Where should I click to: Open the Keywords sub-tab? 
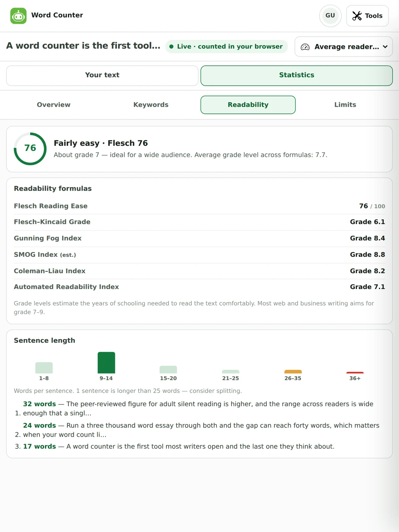(151, 105)
